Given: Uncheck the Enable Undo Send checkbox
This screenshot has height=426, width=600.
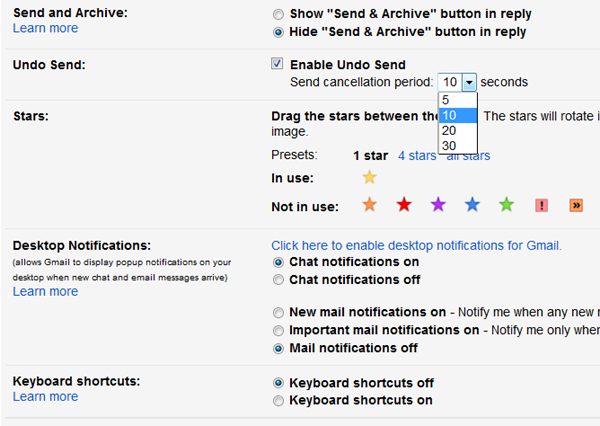Looking at the screenshot, I should click(277, 64).
